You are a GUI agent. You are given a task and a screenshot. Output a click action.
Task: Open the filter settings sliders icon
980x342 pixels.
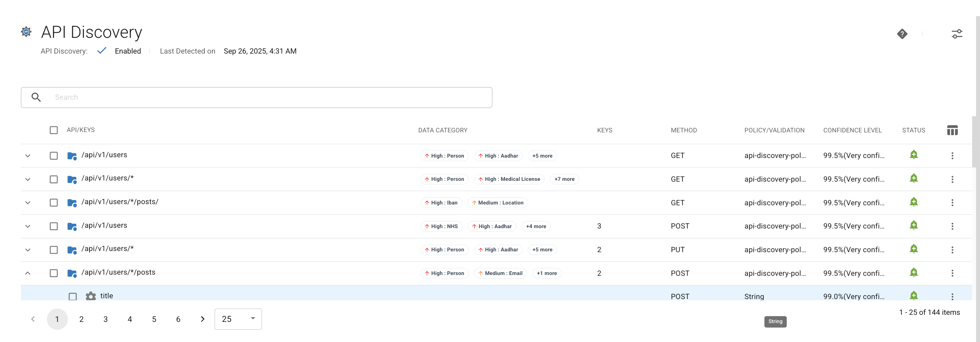(957, 34)
